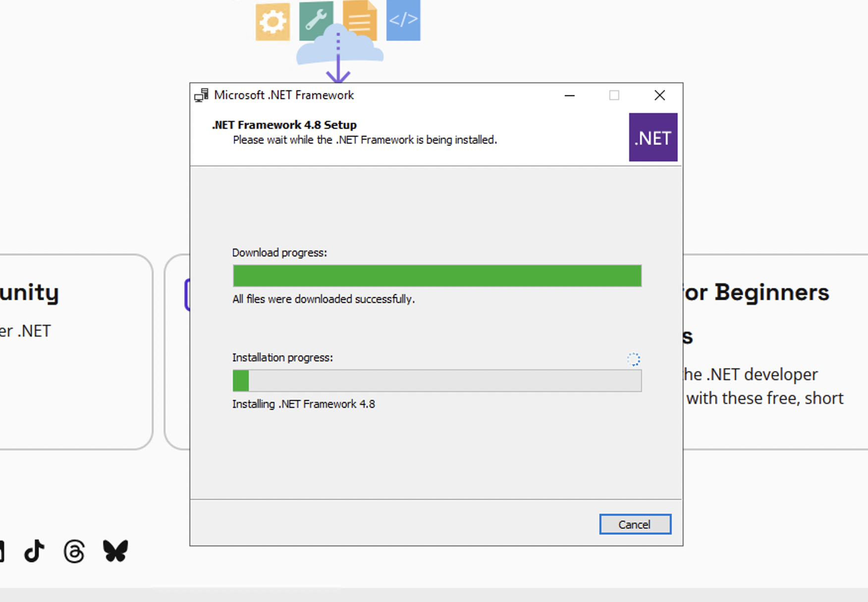Click the orange gear icon
This screenshot has width=868, height=602.
pos(272,22)
